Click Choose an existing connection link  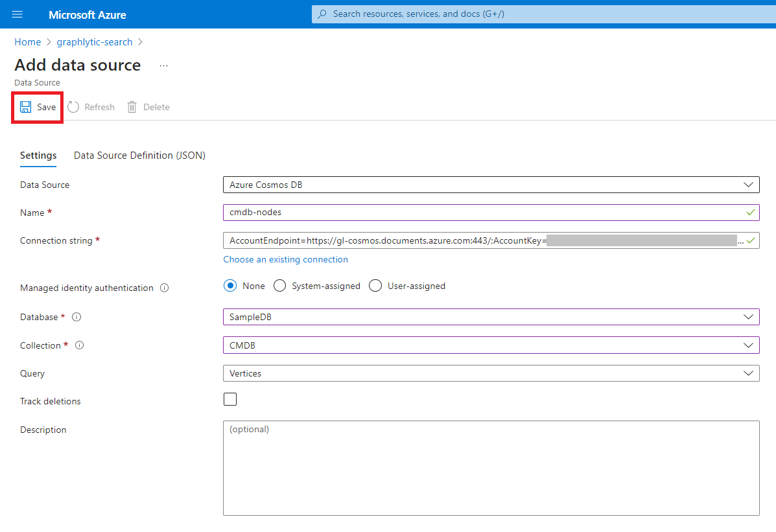pos(285,259)
